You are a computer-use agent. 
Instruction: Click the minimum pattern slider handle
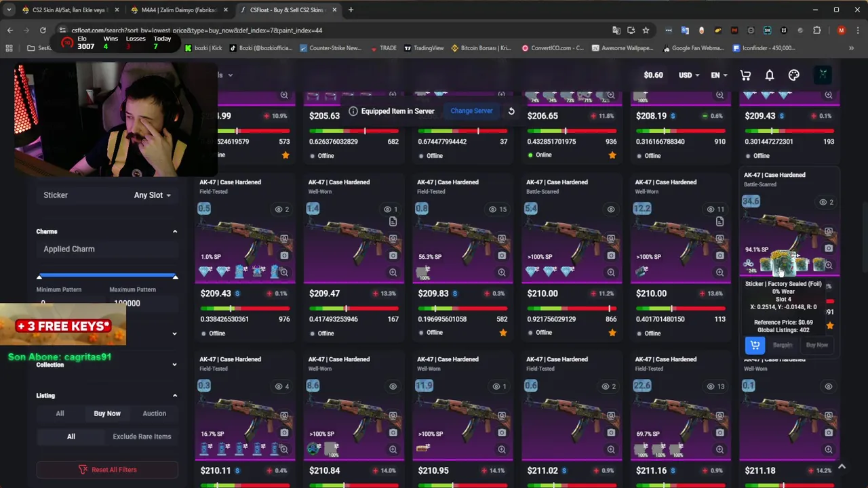[39, 277]
